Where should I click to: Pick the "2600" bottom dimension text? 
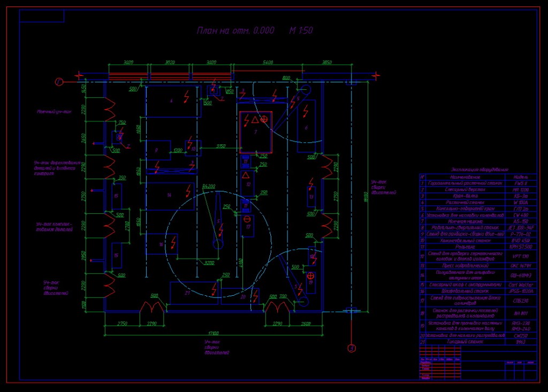(306, 324)
